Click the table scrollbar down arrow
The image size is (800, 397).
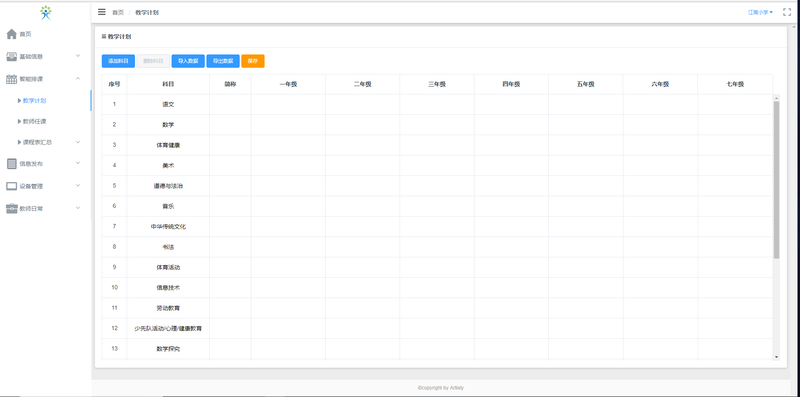click(777, 357)
